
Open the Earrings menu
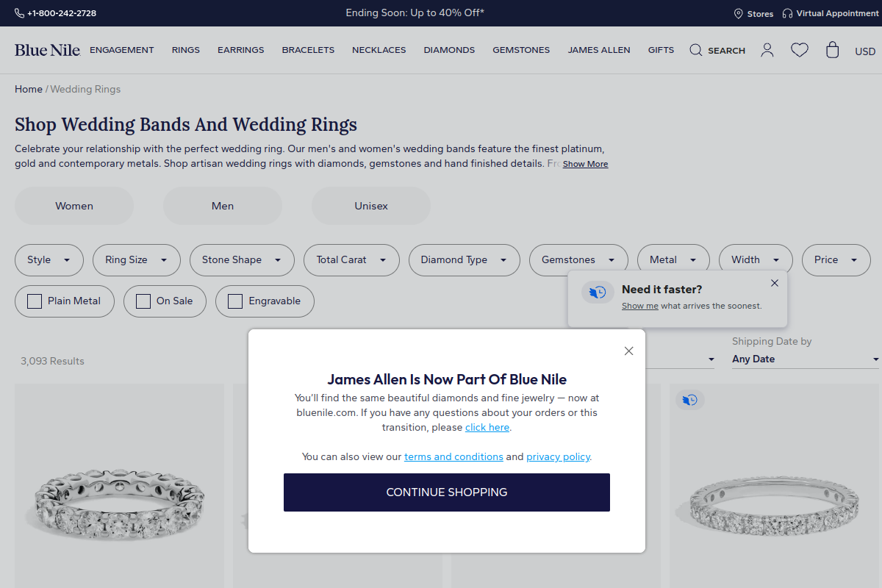[241, 50]
